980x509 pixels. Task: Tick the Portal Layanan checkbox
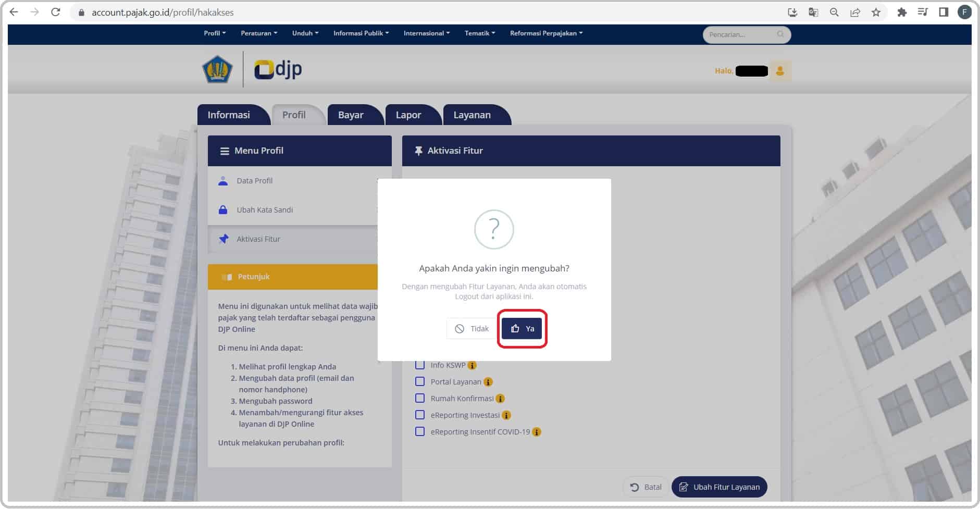coord(420,381)
